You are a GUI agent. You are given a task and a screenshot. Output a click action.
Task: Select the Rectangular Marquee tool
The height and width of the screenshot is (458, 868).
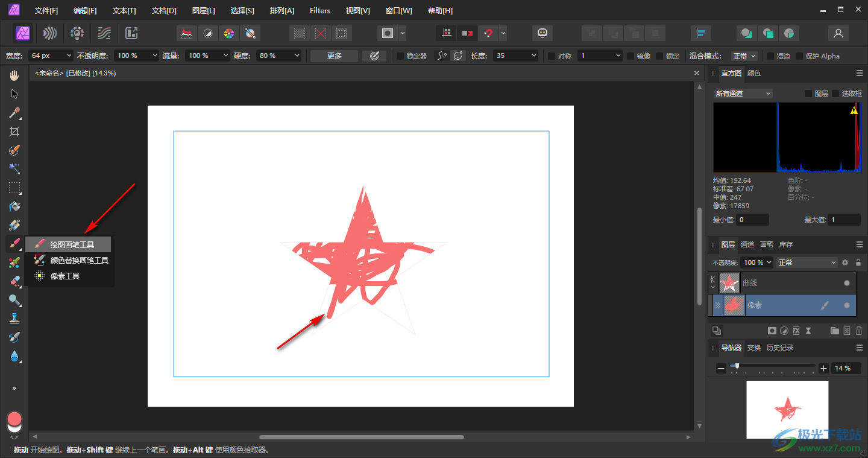pyautogui.click(x=15, y=188)
